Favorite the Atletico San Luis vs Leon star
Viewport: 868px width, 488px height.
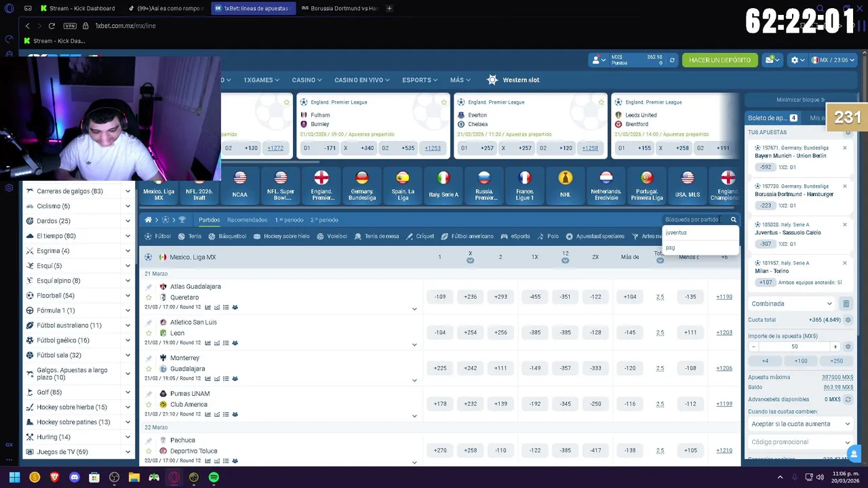[149, 333]
